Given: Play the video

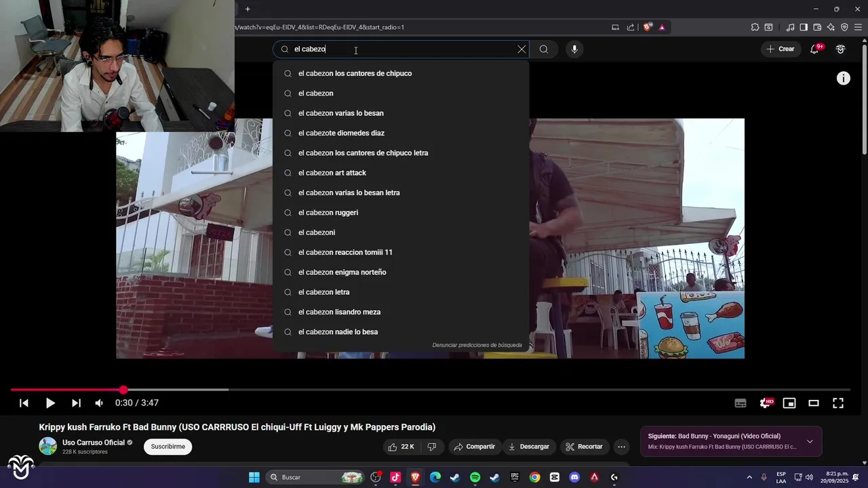Looking at the screenshot, I should tap(50, 403).
